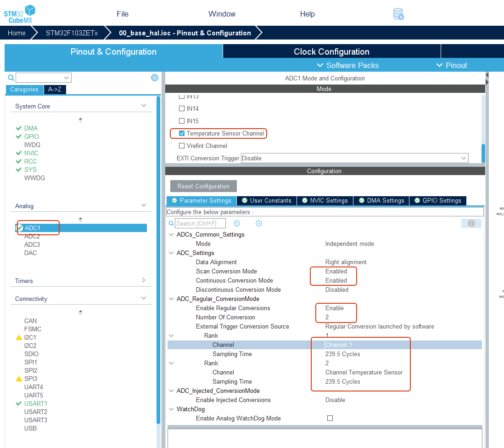Click the Reset Configuration button
Viewport: 504px width, 448px height.
(x=203, y=187)
